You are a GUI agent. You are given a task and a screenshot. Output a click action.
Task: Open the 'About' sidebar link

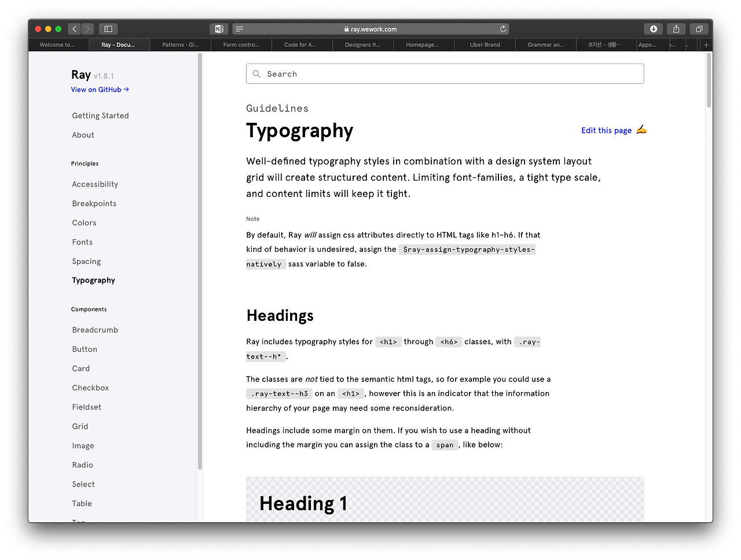pyautogui.click(x=83, y=135)
